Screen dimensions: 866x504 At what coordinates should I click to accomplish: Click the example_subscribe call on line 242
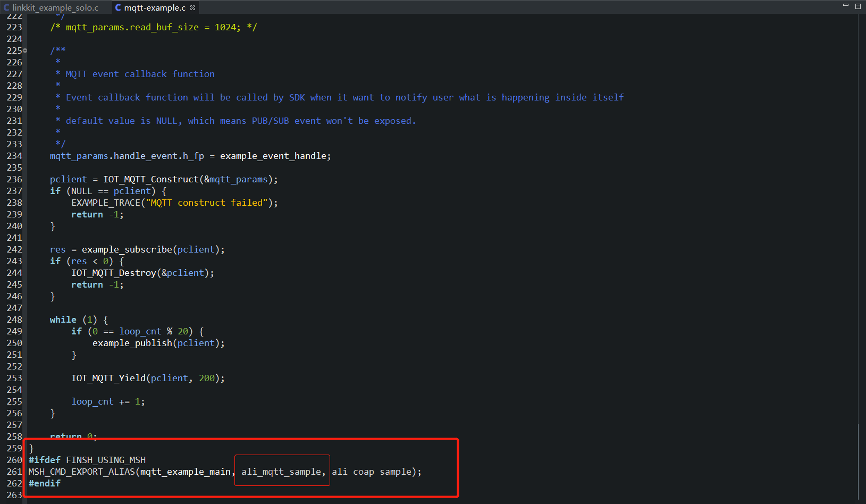click(127, 249)
